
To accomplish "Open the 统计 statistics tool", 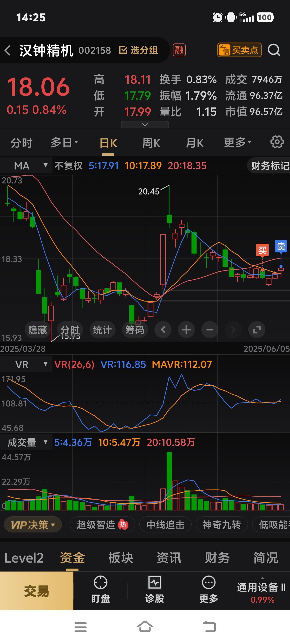I will [102, 330].
